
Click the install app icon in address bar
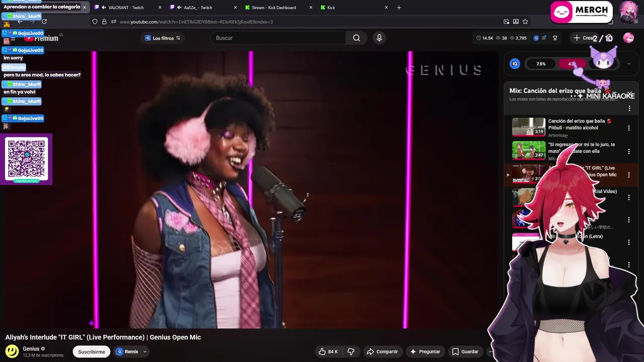tap(516, 22)
